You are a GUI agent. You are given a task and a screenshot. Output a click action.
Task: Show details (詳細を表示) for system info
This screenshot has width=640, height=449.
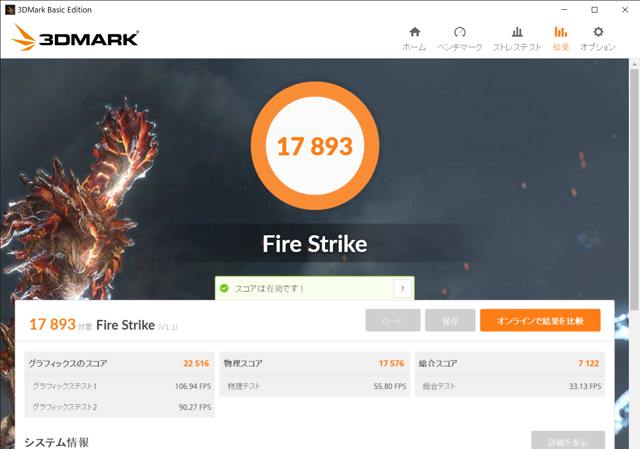[x=568, y=440]
